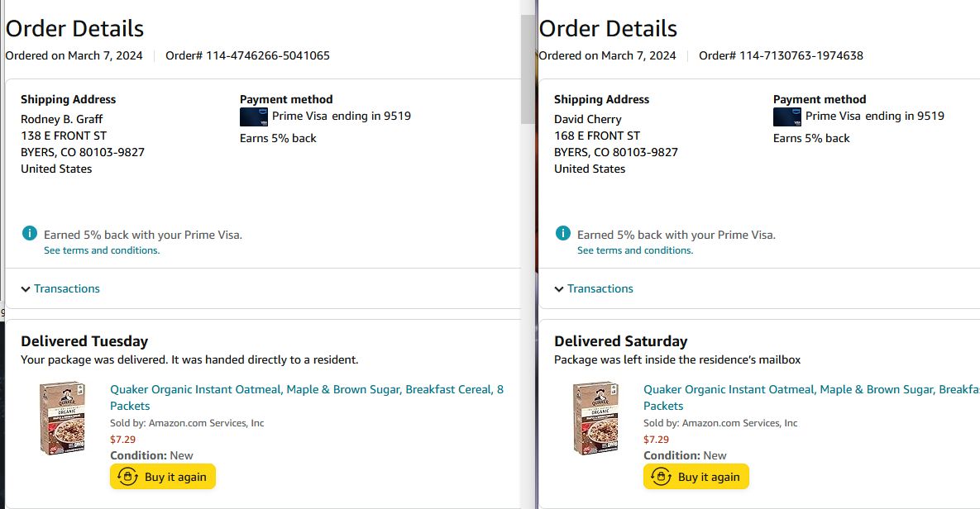Click the Prime Visa card icon for Rodney's order
The height and width of the screenshot is (509, 980).
click(x=253, y=117)
